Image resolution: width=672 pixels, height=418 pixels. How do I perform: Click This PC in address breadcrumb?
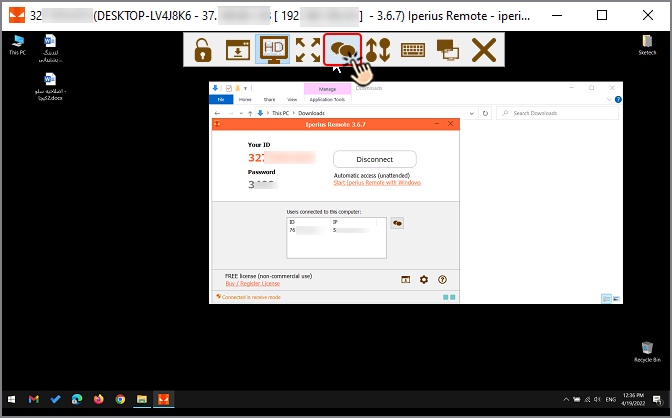(280, 113)
